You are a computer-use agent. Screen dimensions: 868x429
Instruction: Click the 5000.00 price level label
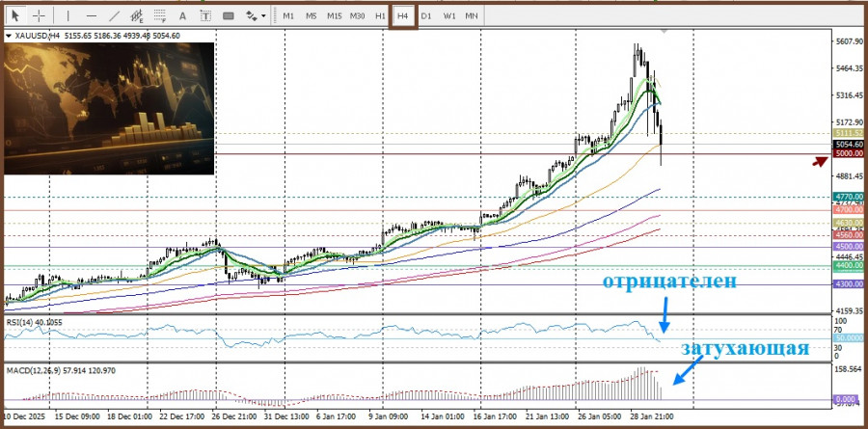click(x=849, y=153)
